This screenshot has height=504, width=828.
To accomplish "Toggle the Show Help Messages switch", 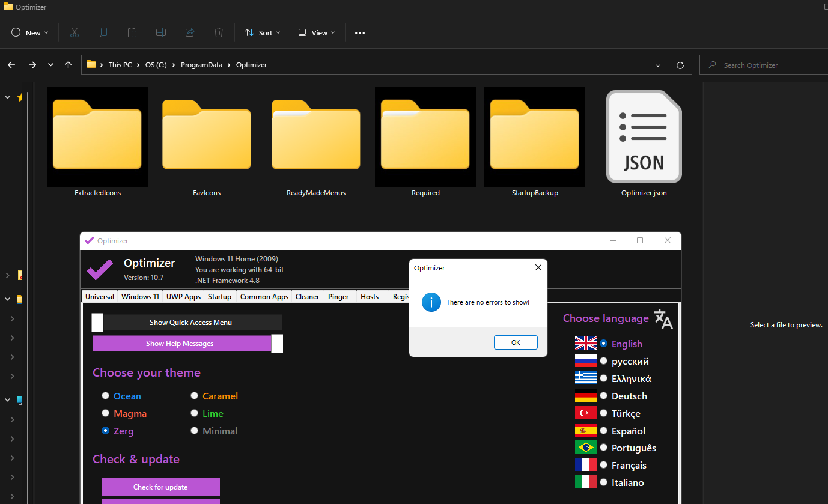I will tap(187, 342).
